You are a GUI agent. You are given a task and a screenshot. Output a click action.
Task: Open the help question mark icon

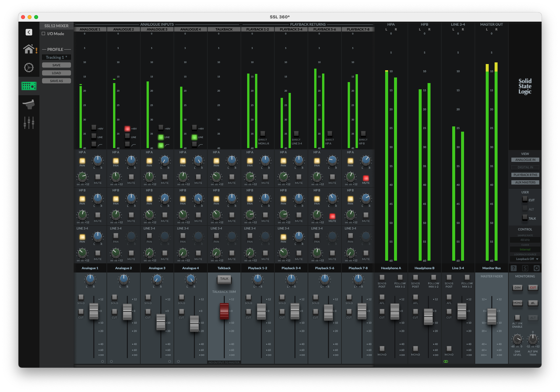[x=514, y=268]
